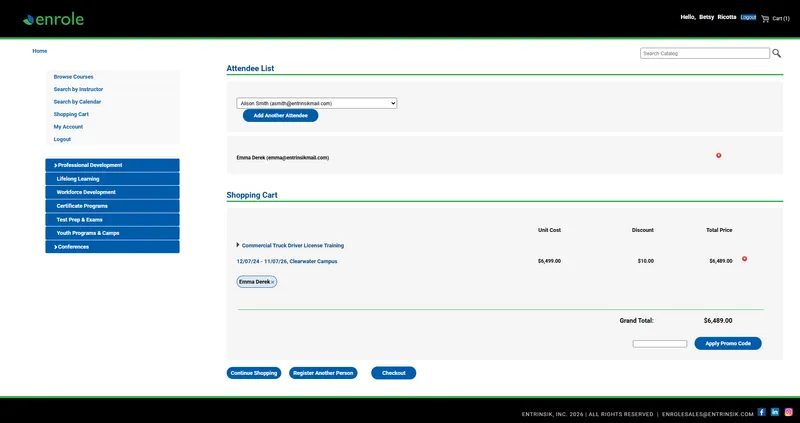Click Search by Instructor link
This screenshot has height=423, width=800.
79,89
